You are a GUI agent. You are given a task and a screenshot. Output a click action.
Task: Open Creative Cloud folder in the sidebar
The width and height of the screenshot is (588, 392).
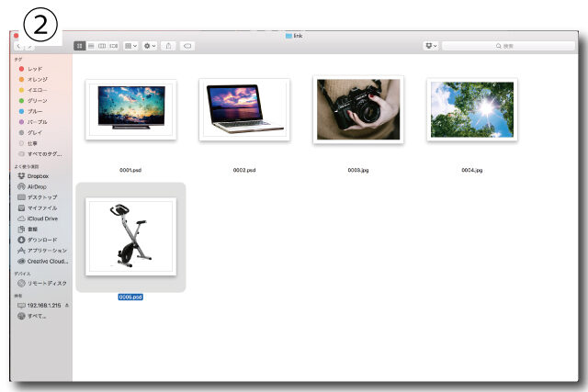(44, 261)
